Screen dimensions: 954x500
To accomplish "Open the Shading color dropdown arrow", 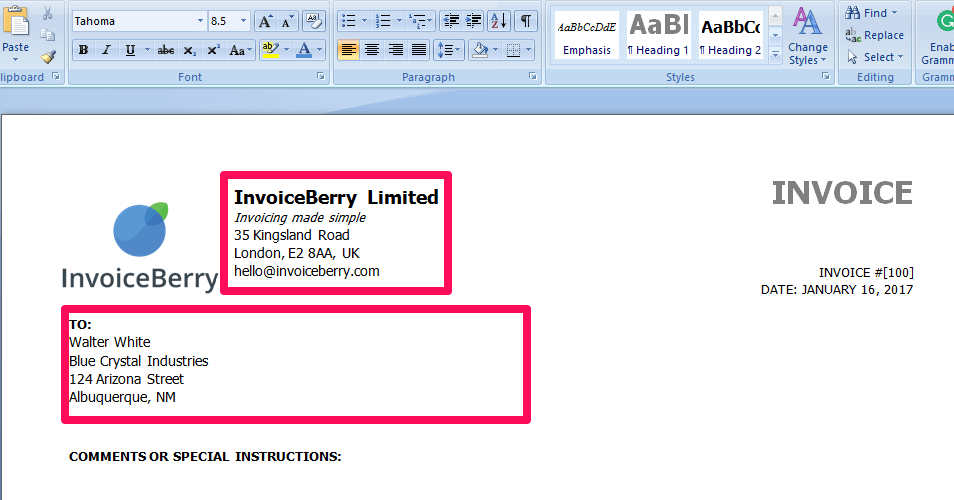I will (495, 50).
